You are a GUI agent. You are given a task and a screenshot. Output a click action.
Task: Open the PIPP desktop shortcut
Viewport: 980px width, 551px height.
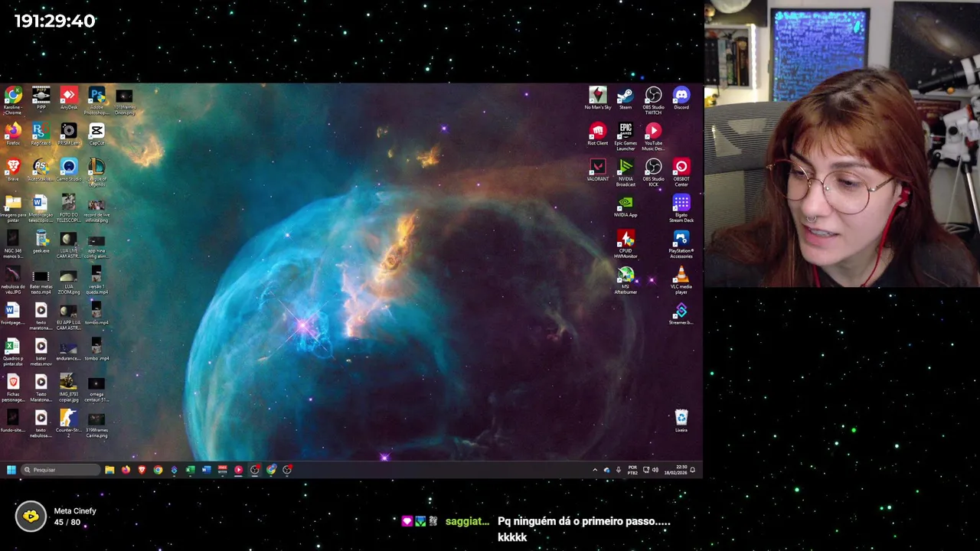click(41, 99)
